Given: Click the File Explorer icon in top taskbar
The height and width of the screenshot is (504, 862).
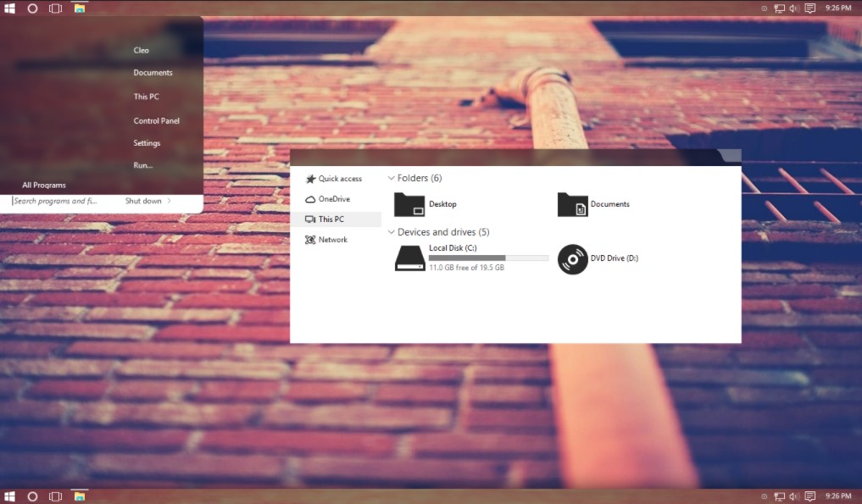Looking at the screenshot, I should 79,8.
